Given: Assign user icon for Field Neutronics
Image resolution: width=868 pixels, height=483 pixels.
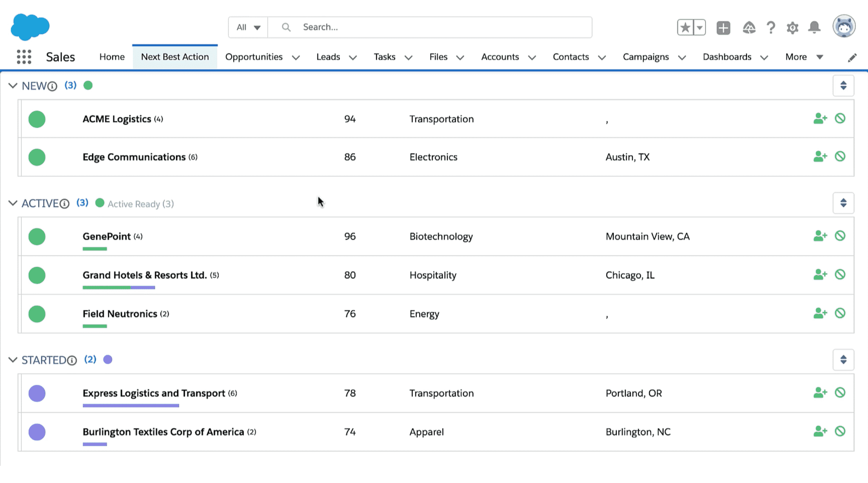Looking at the screenshot, I should [x=820, y=313].
